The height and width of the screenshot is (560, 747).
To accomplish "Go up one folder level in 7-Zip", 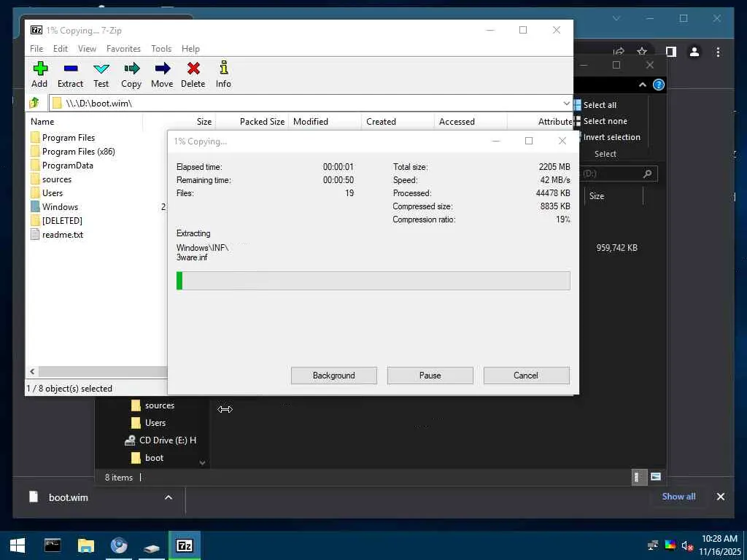I will coord(34,103).
